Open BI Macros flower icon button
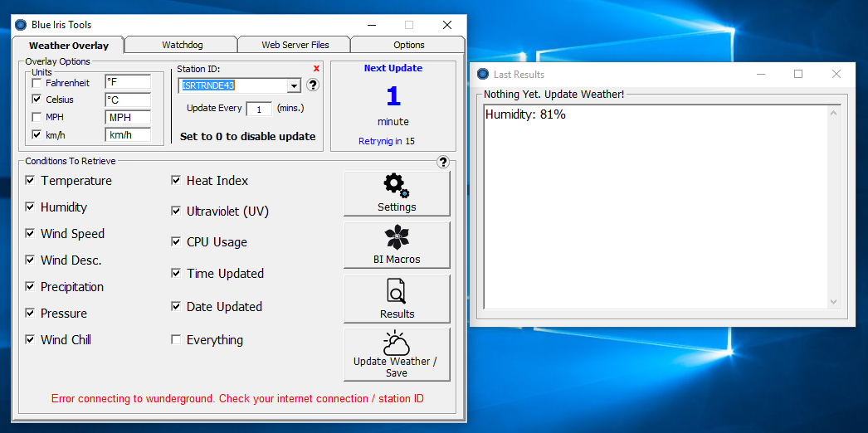Screen dimensions: 868x433 point(397,238)
